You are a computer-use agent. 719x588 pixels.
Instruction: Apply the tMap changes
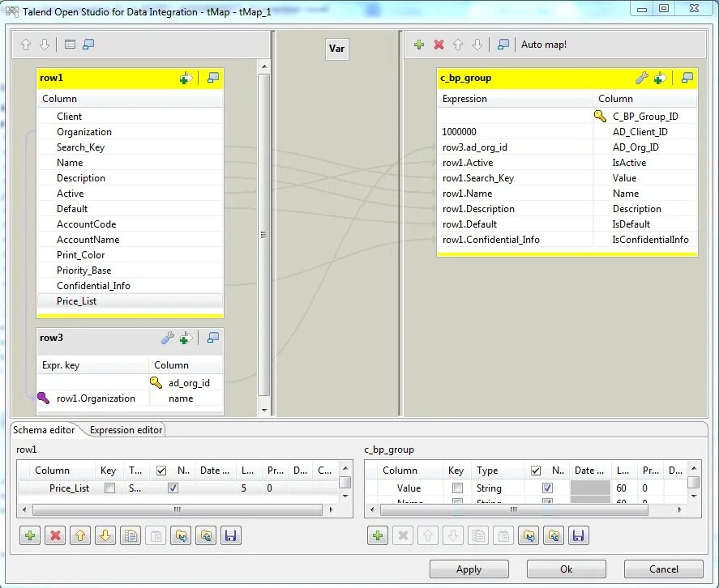pos(469,569)
